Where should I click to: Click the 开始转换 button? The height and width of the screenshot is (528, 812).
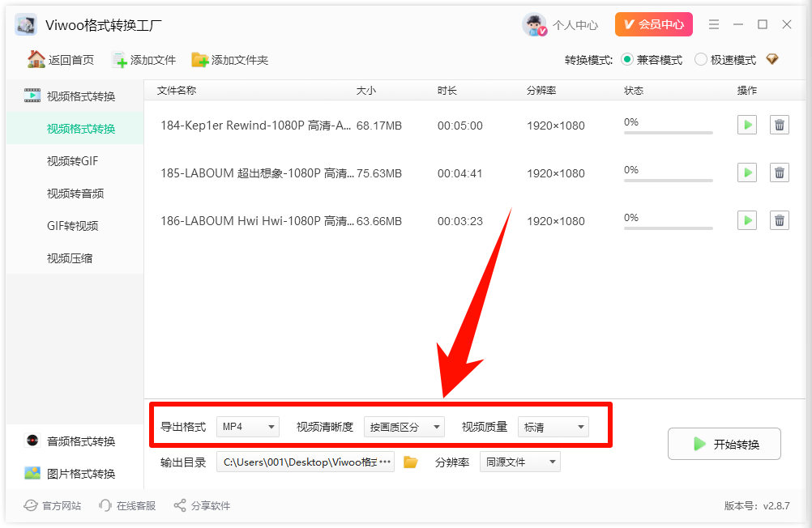(x=724, y=444)
